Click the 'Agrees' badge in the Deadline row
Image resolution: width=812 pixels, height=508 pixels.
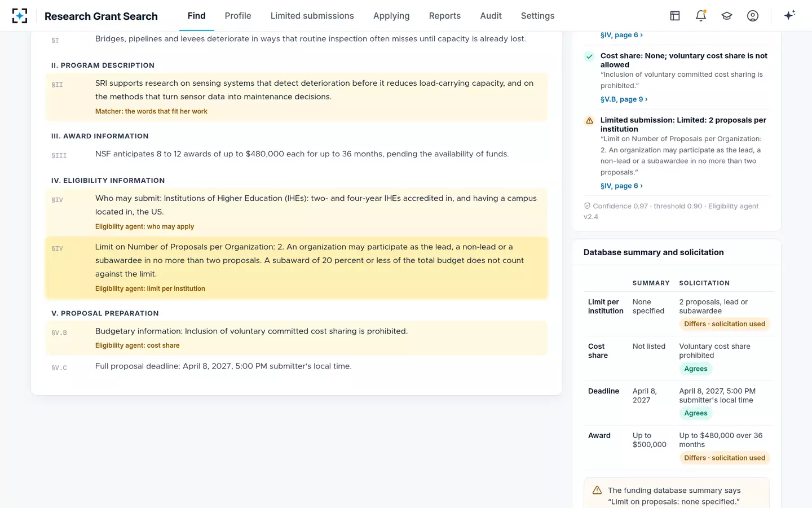click(696, 413)
